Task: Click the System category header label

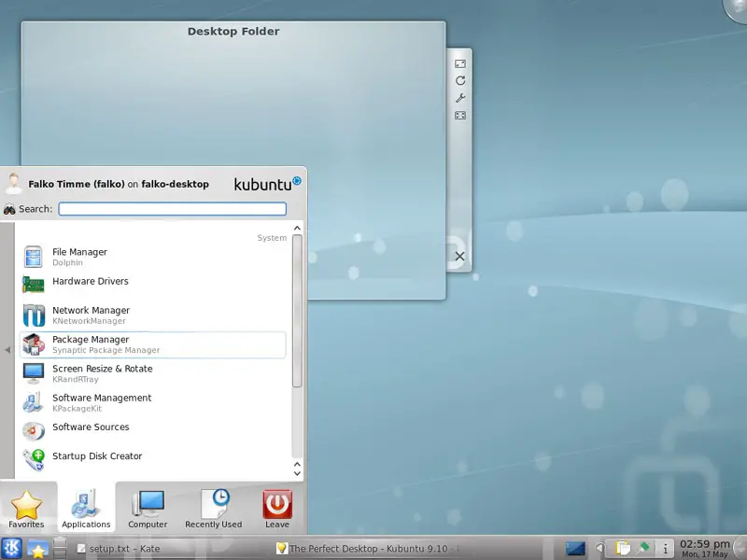Action: coord(272,238)
